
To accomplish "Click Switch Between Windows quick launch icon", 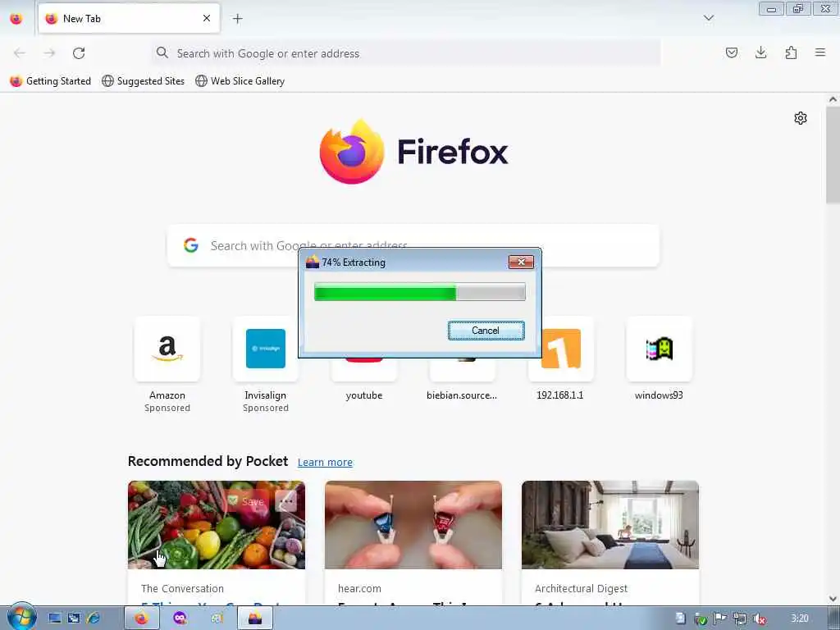I will click(74, 619).
